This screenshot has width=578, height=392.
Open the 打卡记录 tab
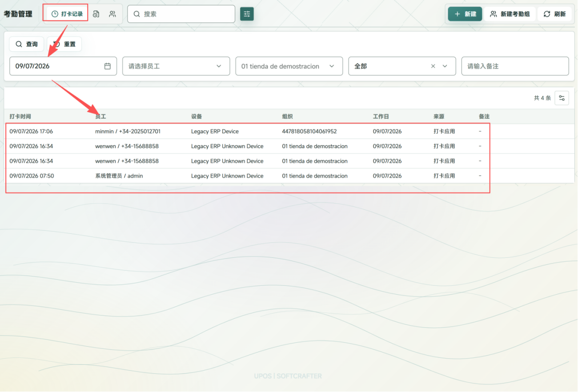coord(67,14)
